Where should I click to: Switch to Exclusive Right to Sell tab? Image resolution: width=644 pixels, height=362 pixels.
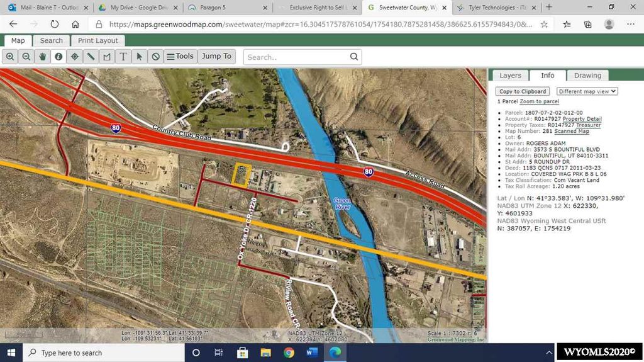(x=317, y=8)
